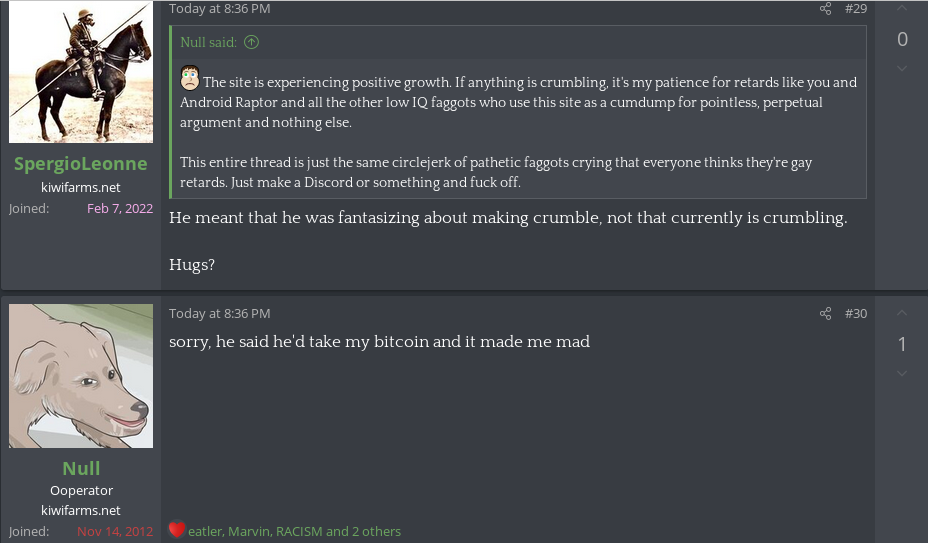Upvote post #30 with the up arrow

(902, 313)
